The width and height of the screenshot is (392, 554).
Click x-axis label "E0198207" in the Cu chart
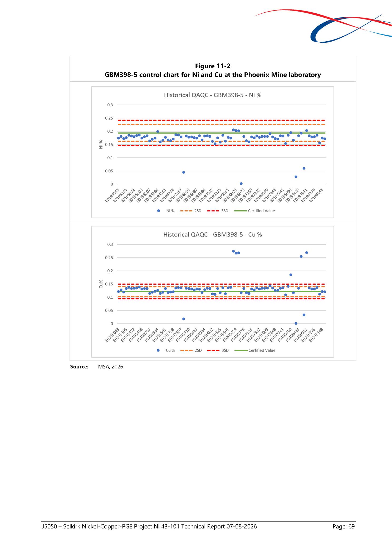coord(144,335)
